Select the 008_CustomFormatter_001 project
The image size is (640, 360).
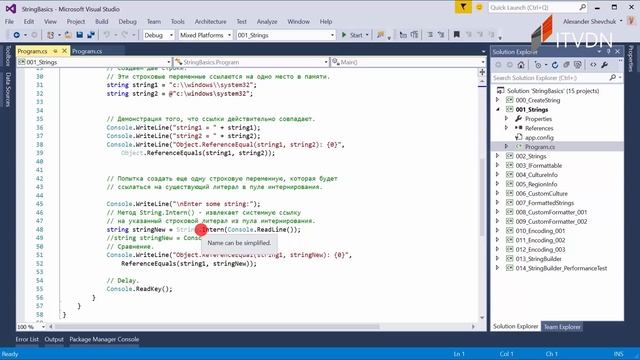point(551,212)
